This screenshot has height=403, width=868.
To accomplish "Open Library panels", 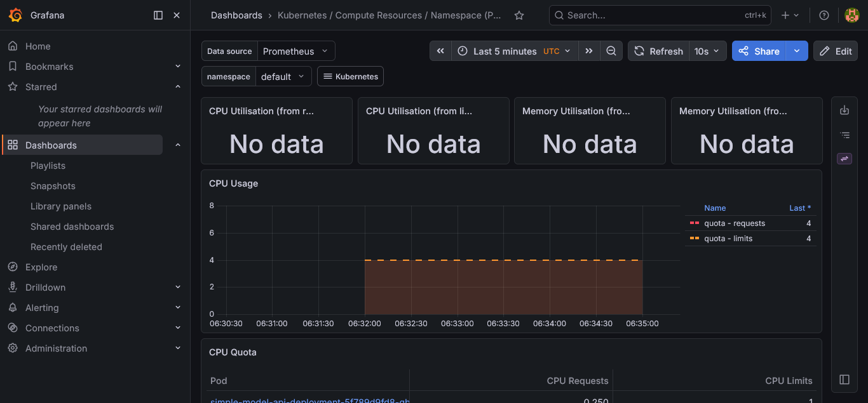I will click(x=61, y=206).
